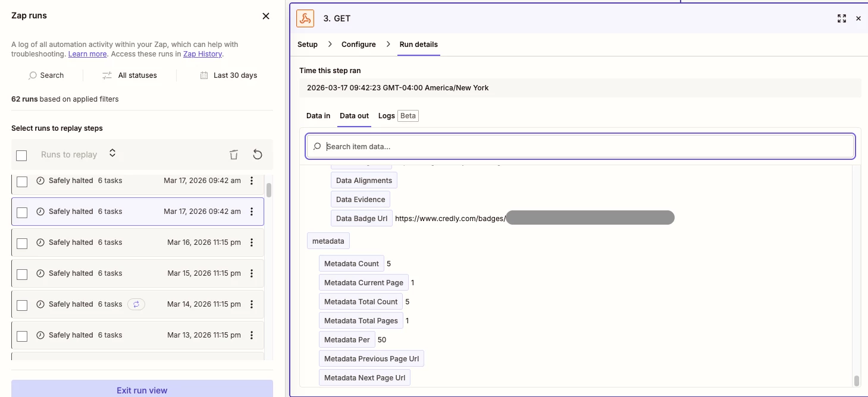Expand the step panel to fullscreen
Image resolution: width=868 pixels, height=397 pixels.
tap(842, 18)
